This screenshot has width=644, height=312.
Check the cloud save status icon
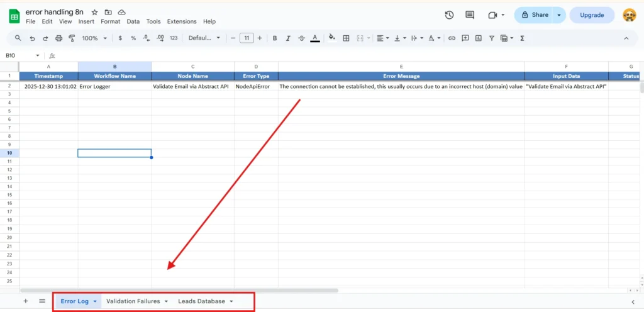121,13
